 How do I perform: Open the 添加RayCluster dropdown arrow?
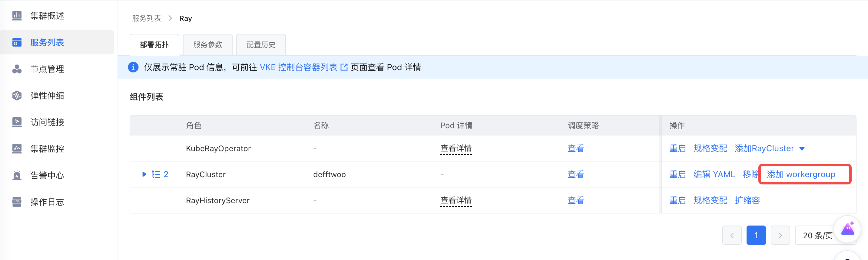coord(802,149)
